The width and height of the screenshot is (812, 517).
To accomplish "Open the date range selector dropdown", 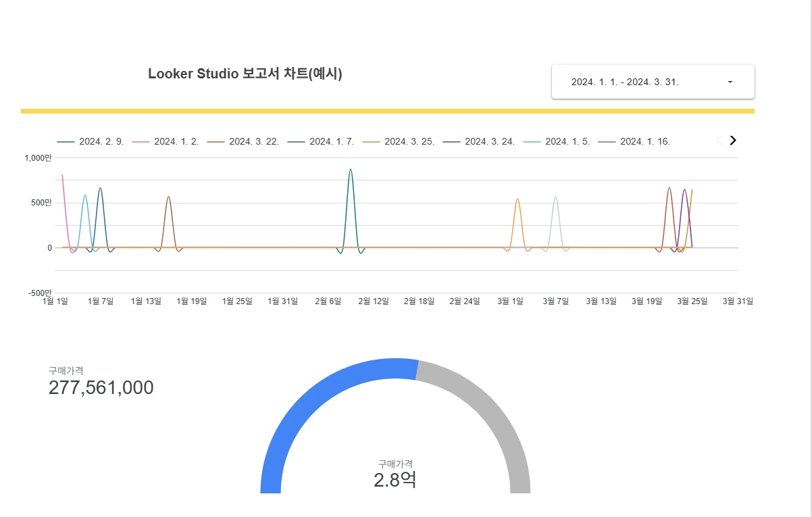I will [x=730, y=81].
